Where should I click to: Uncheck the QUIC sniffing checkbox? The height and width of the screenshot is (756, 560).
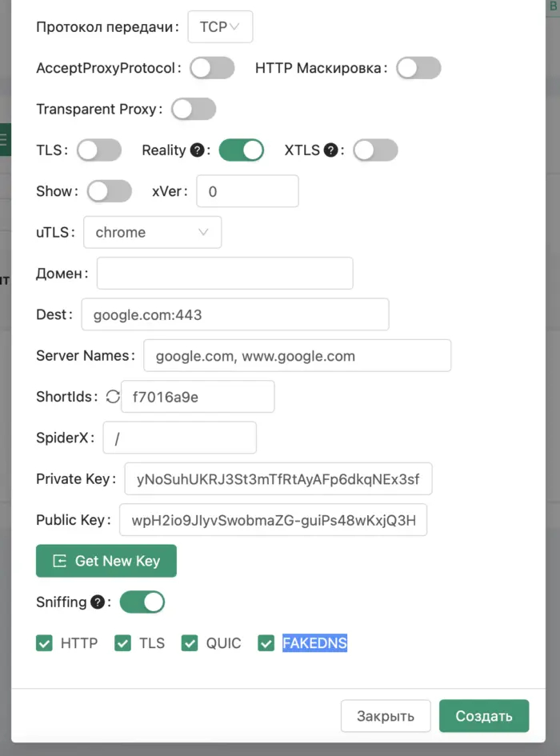[x=190, y=643]
